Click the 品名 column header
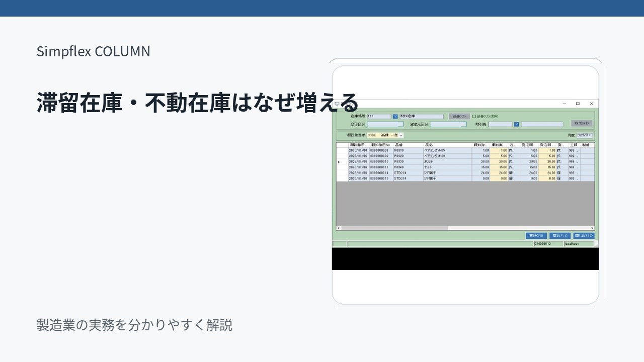This screenshot has width=644, height=362. coord(447,145)
